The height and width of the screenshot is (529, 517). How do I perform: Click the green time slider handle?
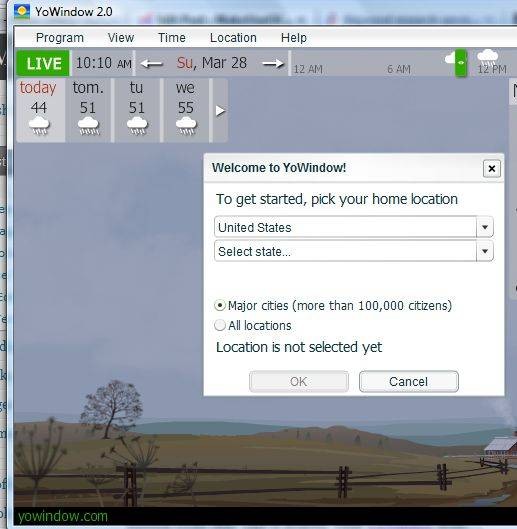tap(461, 63)
